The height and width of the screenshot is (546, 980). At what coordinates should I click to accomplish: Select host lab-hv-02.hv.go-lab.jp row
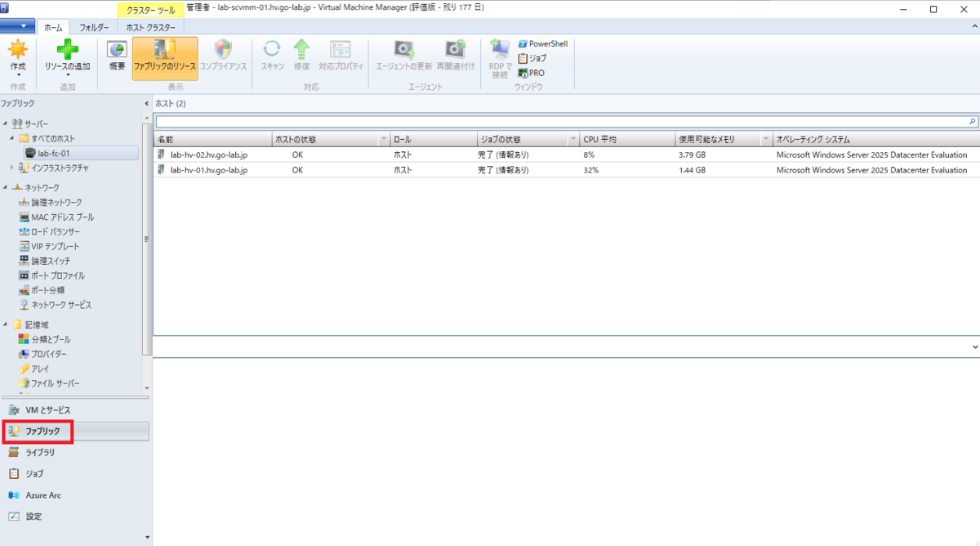point(567,154)
